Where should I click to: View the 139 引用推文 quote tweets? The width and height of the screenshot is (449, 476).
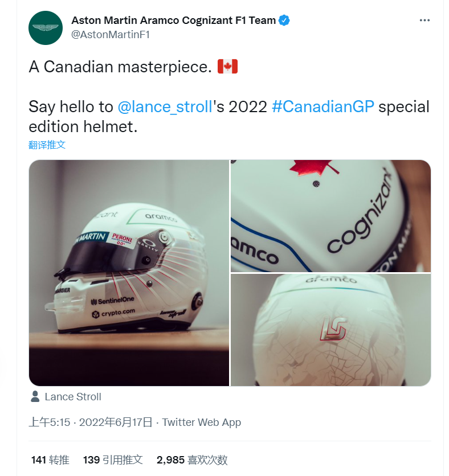[113, 460]
